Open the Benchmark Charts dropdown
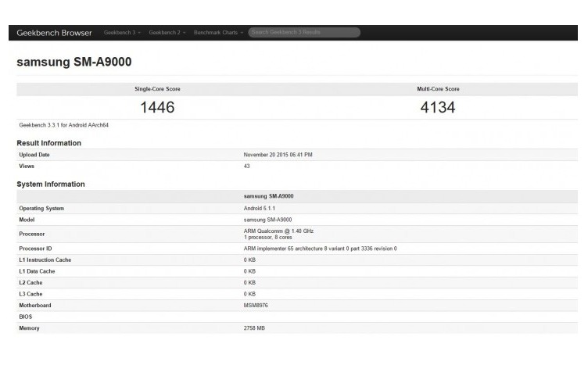 click(x=218, y=32)
